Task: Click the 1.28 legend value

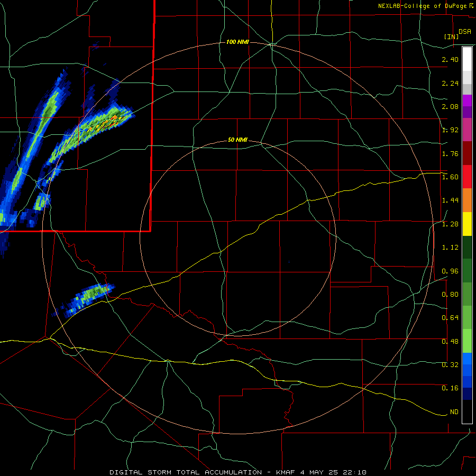Action: tap(450, 224)
